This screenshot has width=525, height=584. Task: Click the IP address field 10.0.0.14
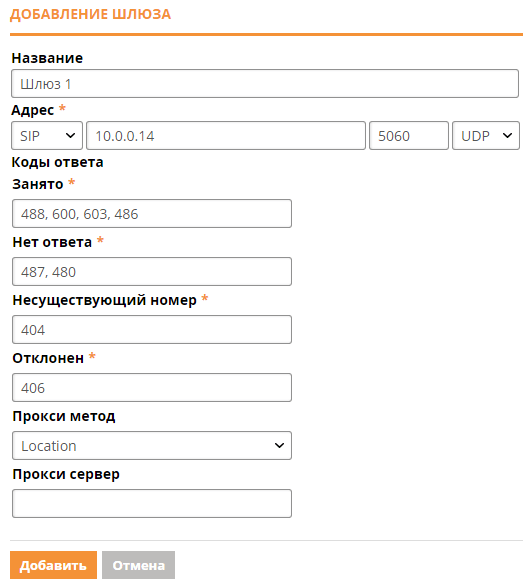(226, 136)
